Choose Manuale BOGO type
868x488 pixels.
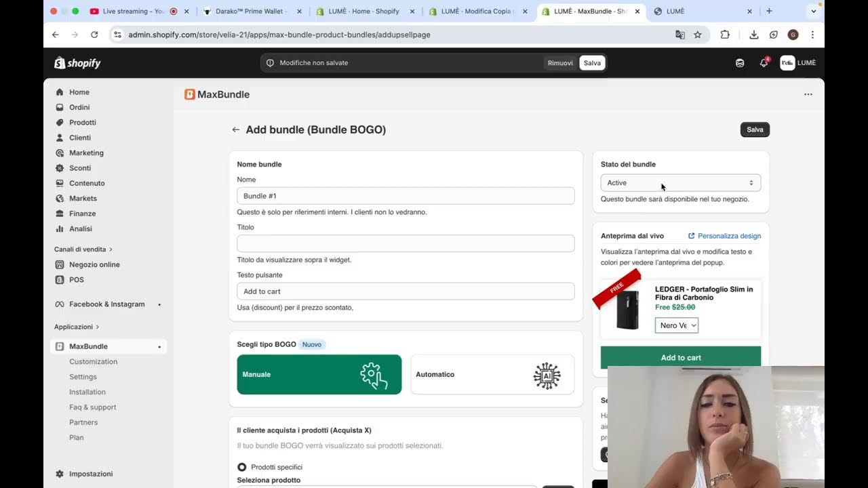(319, 374)
